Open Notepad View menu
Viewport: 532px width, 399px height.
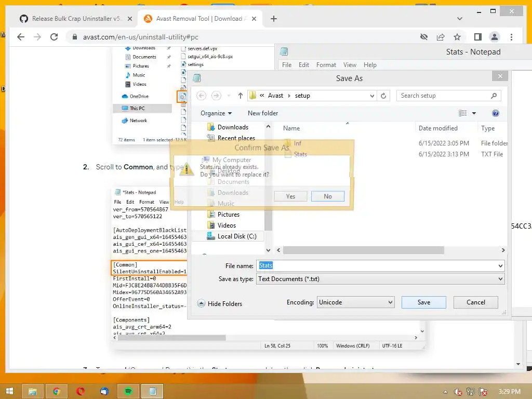350,65
